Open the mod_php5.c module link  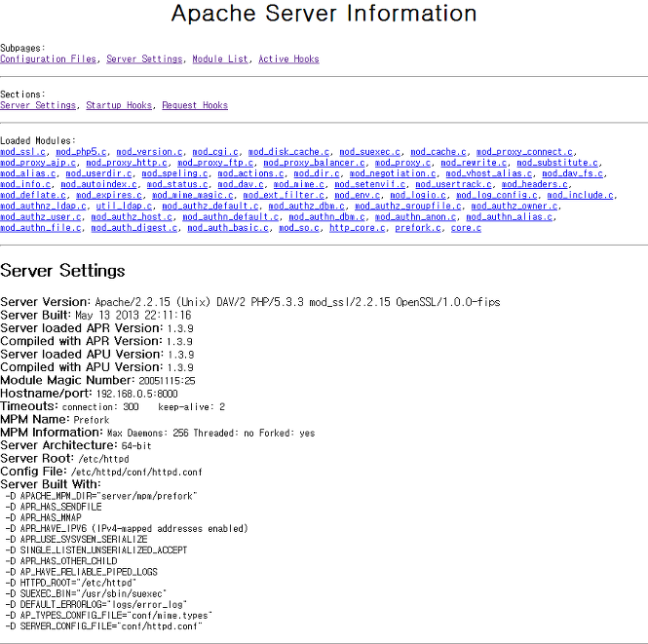(x=81, y=152)
